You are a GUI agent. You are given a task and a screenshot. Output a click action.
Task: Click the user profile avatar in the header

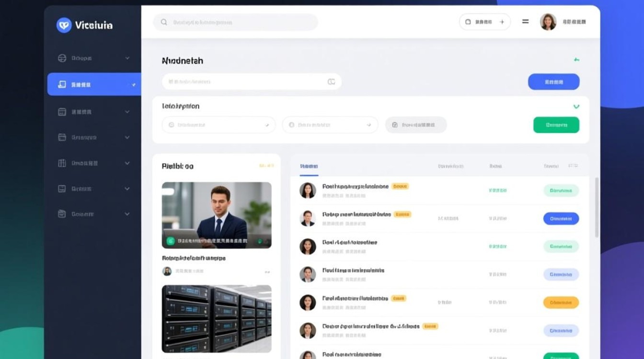(x=548, y=22)
